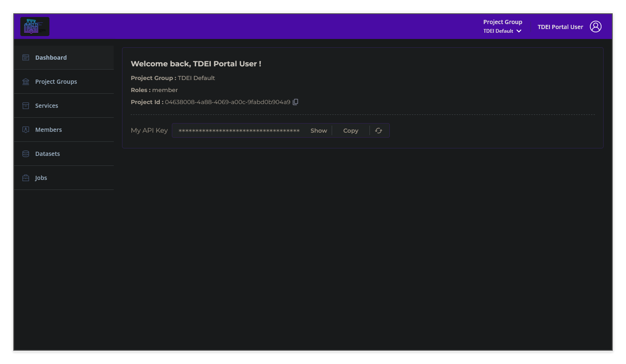Click the masked API key field
The image size is (626, 364).
(239, 130)
